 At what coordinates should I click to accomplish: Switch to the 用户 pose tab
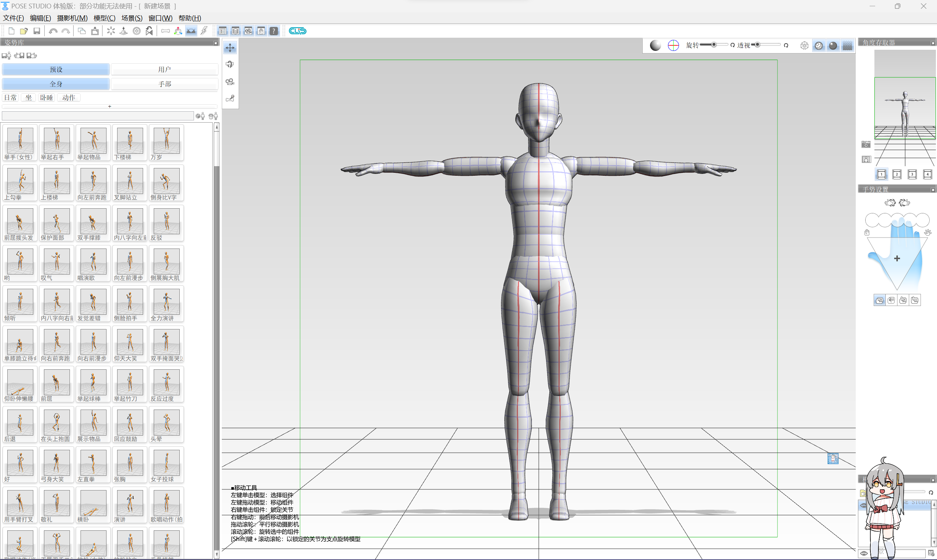(165, 70)
